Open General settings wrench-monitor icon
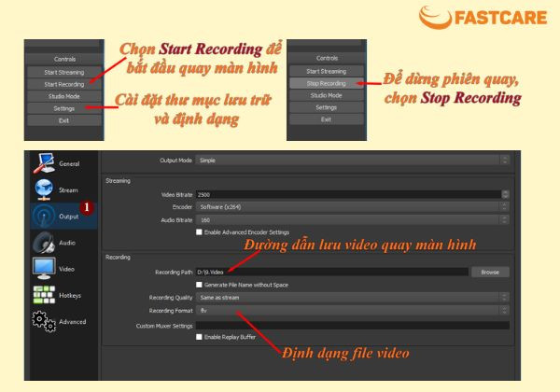The image size is (560, 392). (x=44, y=163)
